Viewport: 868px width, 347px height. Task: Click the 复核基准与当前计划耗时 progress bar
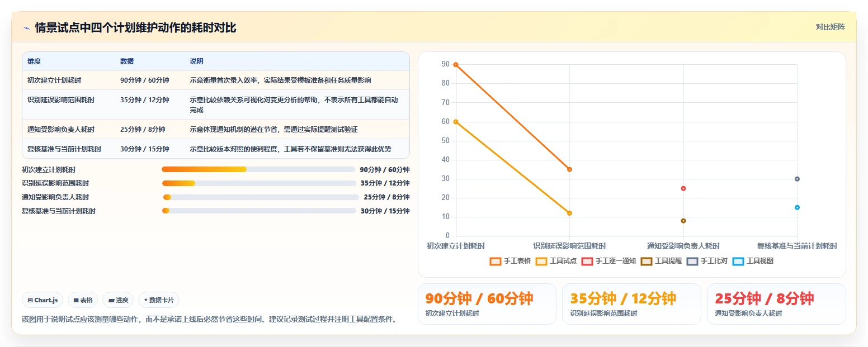258,211
